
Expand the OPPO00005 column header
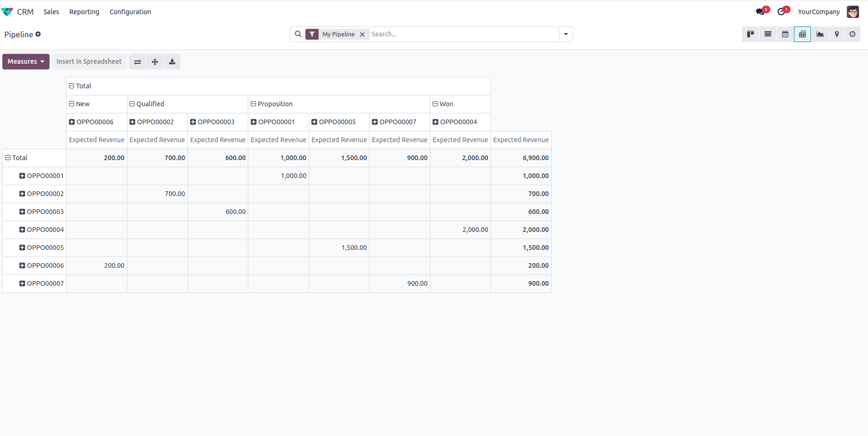[x=339, y=122]
